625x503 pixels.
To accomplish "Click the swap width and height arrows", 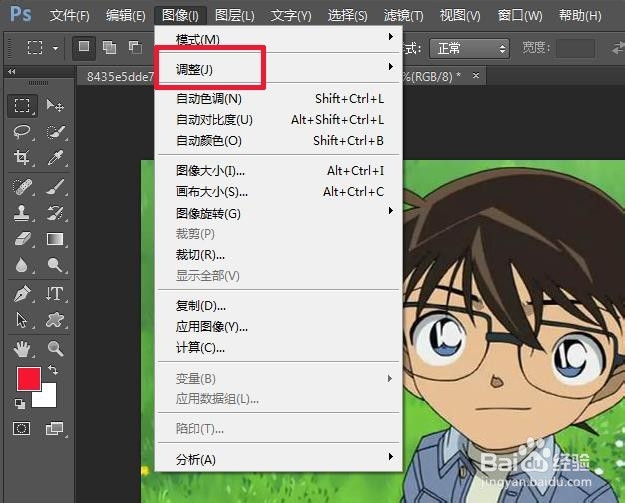I will pos(617,48).
